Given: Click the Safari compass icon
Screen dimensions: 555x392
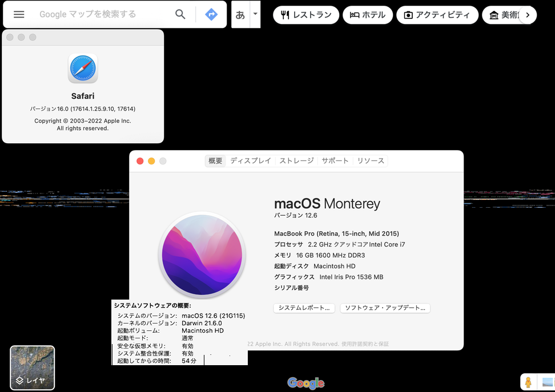Looking at the screenshot, I should pyautogui.click(x=83, y=68).
